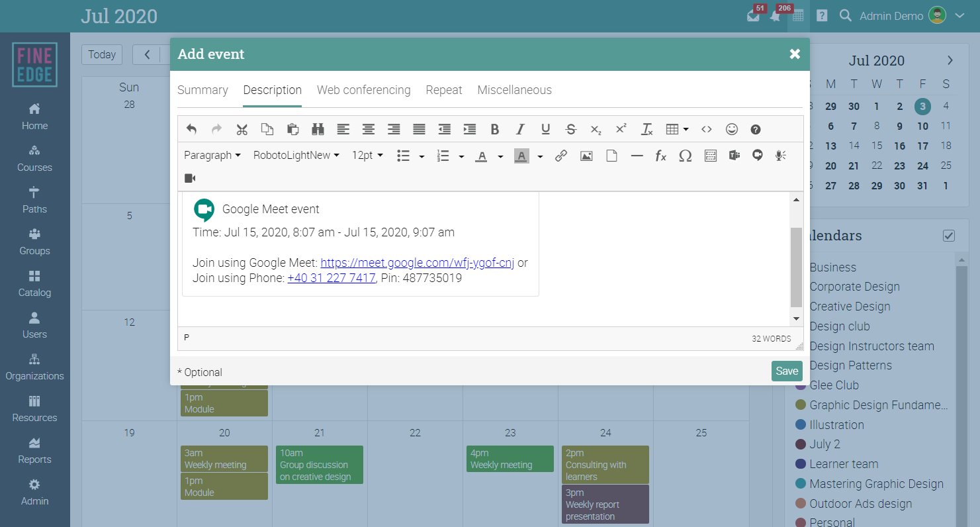Insert a Google Meet event
This screenshot has width=980, height=527.
[x=758, y=156]
